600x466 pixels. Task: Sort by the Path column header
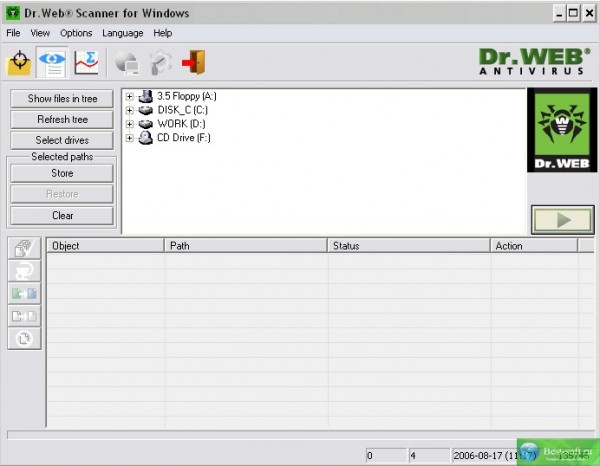pyautogui.click(x=246, y=246)
